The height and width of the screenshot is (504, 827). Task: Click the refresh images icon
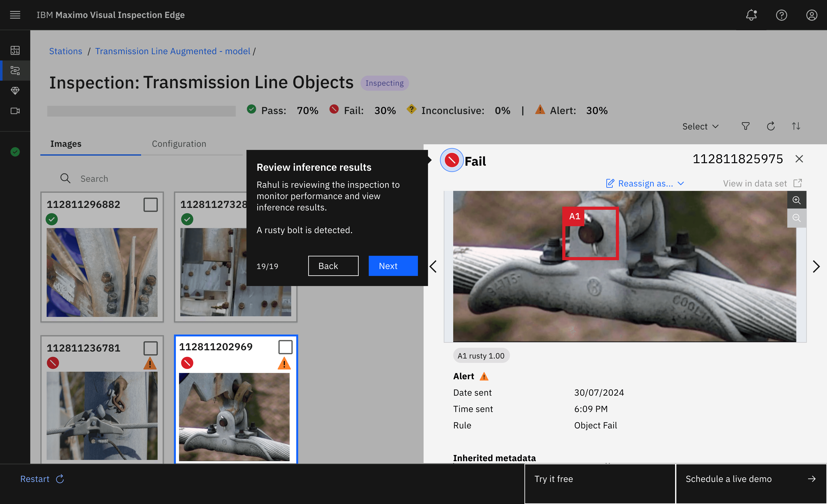point(771,126)
